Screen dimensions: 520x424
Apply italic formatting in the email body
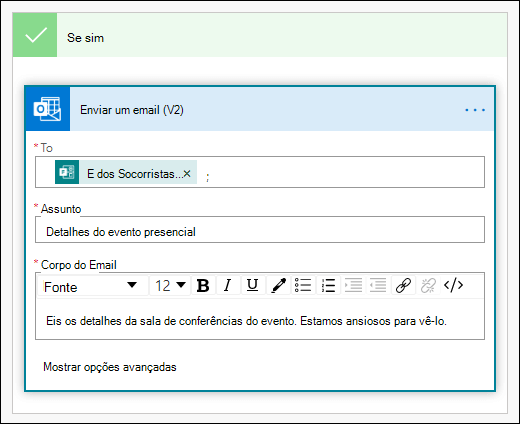(x=228, y=286)
